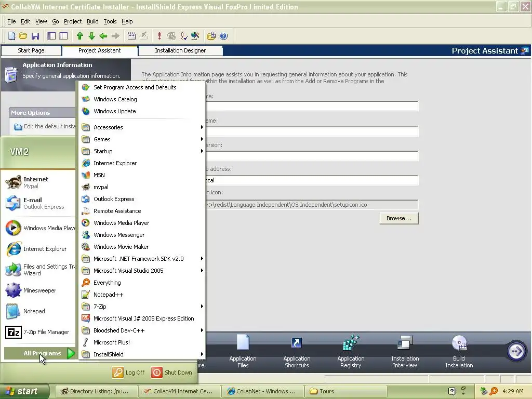This screenshot has height=399, width=532.
Task: Open the Application Files step
Action: tap(243, 351)
